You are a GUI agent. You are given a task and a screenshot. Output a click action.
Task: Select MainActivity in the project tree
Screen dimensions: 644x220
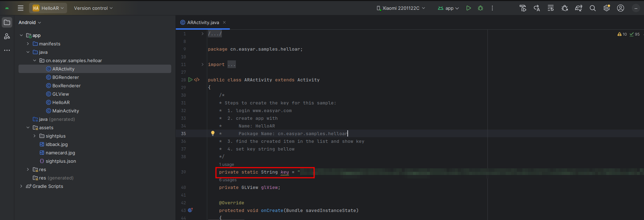pos(65,111)
